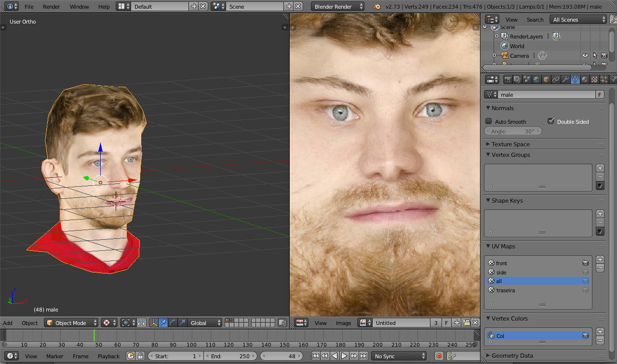
Task: Select the mesh Data triangle properties tab
Action: (575, 79)
